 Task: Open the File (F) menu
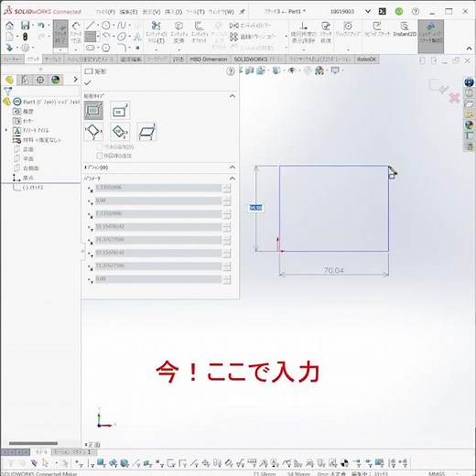[105, 12]
